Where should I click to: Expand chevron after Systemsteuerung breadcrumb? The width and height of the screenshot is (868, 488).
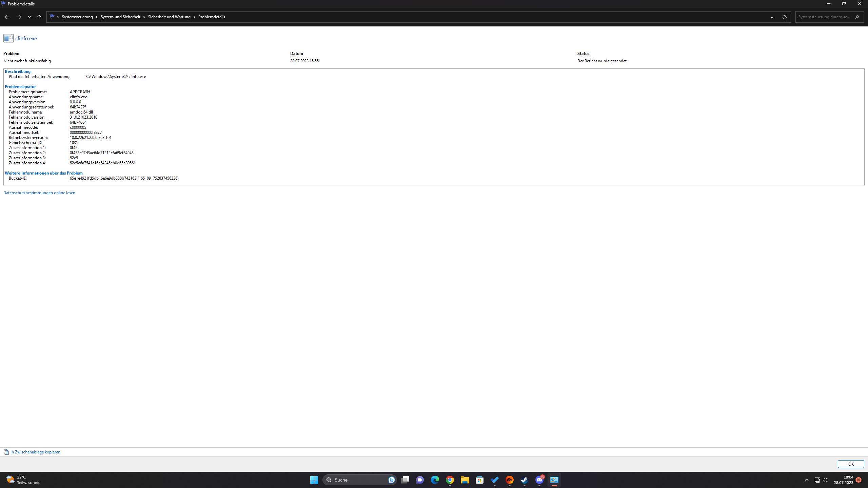[x=97, y=17]
